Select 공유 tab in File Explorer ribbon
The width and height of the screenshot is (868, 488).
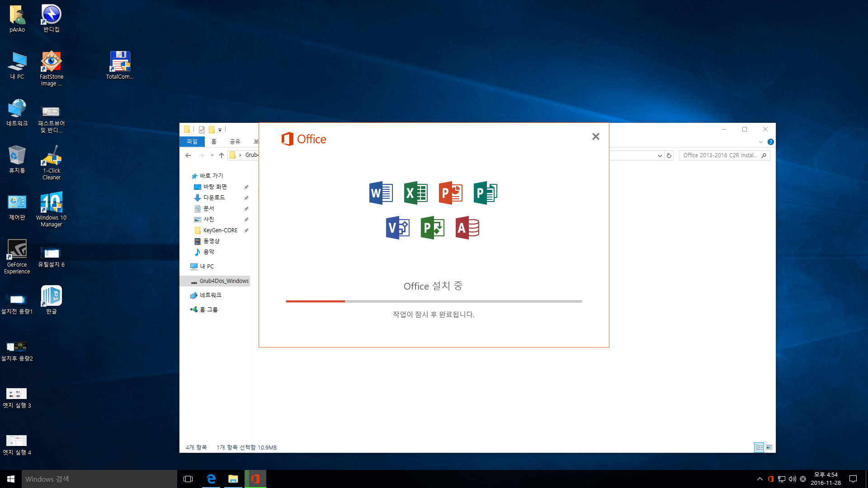[x=234, y=141]
